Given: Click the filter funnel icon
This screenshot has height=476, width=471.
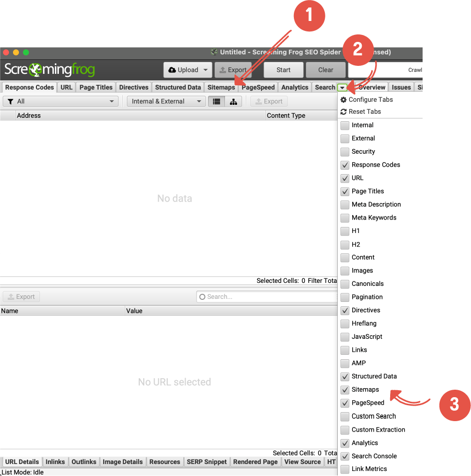Looking at the screenshot, I should coord(10,101).
